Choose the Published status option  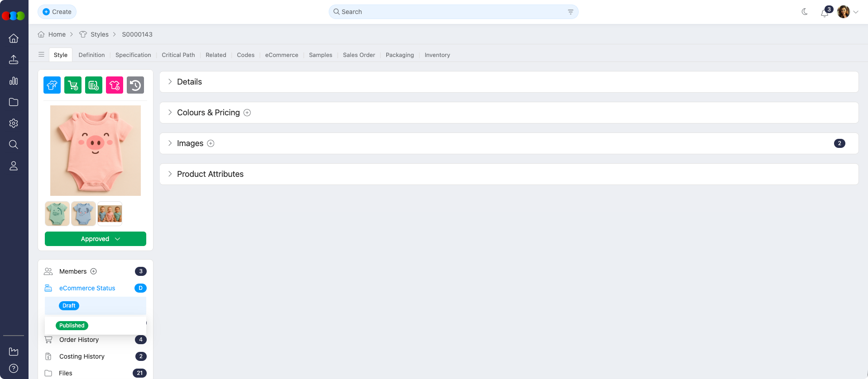point(72,326)
